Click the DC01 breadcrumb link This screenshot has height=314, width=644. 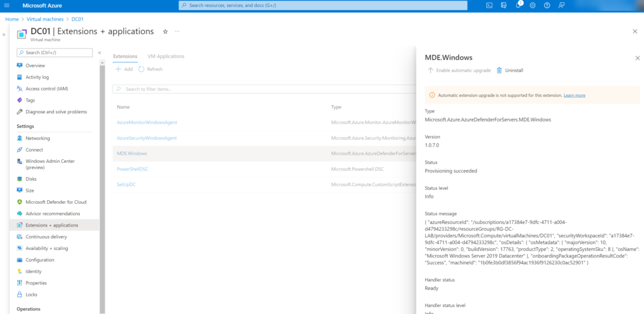78,19
